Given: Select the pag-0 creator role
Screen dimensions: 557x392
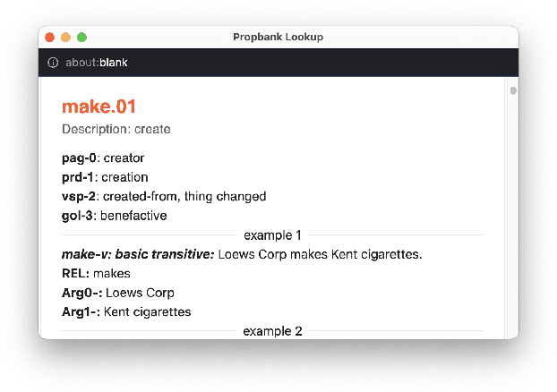Looking at the screenshot, I should [x=103, y=158].
